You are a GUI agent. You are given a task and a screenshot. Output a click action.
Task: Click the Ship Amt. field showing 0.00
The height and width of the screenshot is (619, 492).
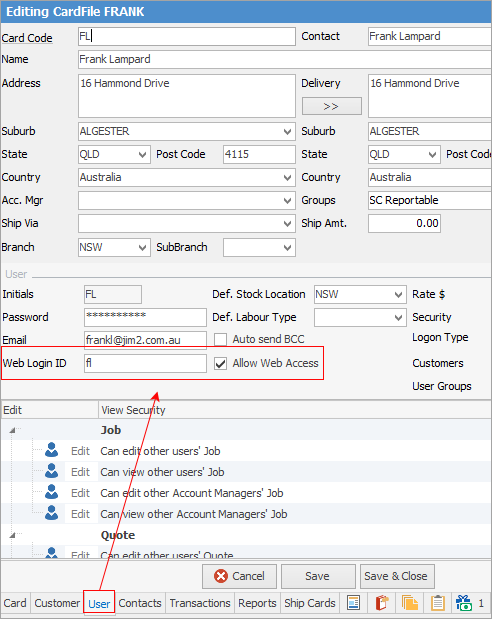(404, 223)
